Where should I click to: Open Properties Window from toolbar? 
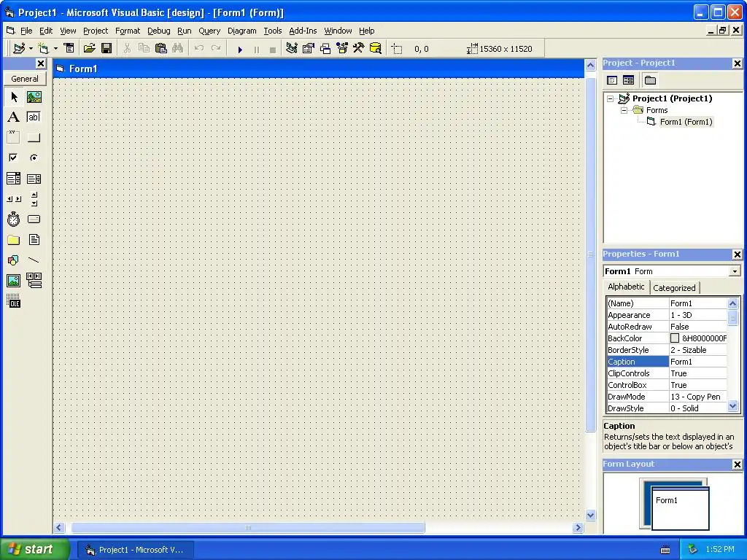click(309, 48)
